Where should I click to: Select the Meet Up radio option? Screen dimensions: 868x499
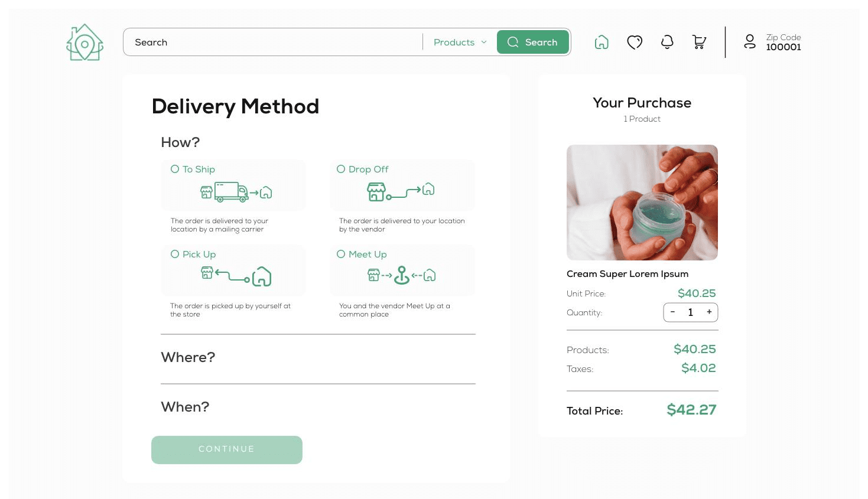pos(341,254)
